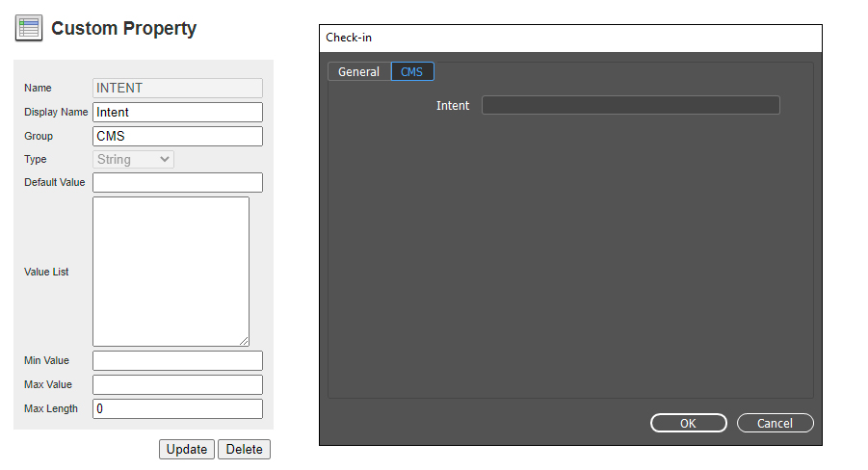The height and width of the screenshot is (470, 868).
Task: Click the Default Value input field
Action: [x=177, y=183]
